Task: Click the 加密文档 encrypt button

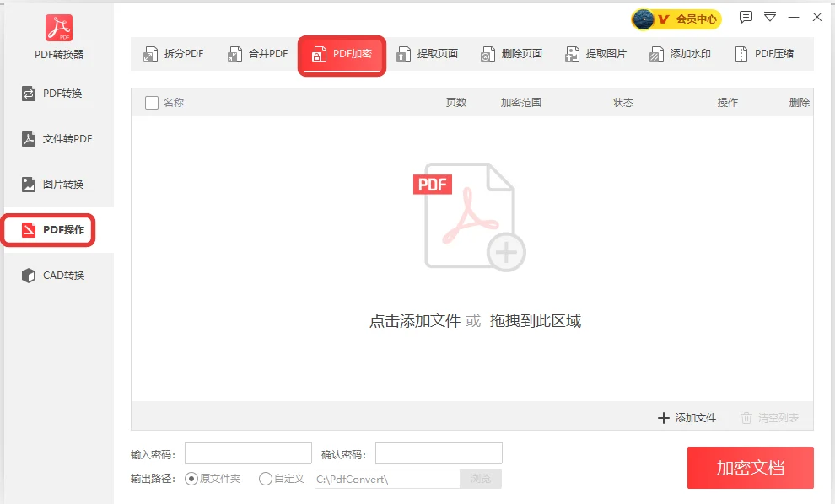Action: pyautogui.click(x=751, y=468)
